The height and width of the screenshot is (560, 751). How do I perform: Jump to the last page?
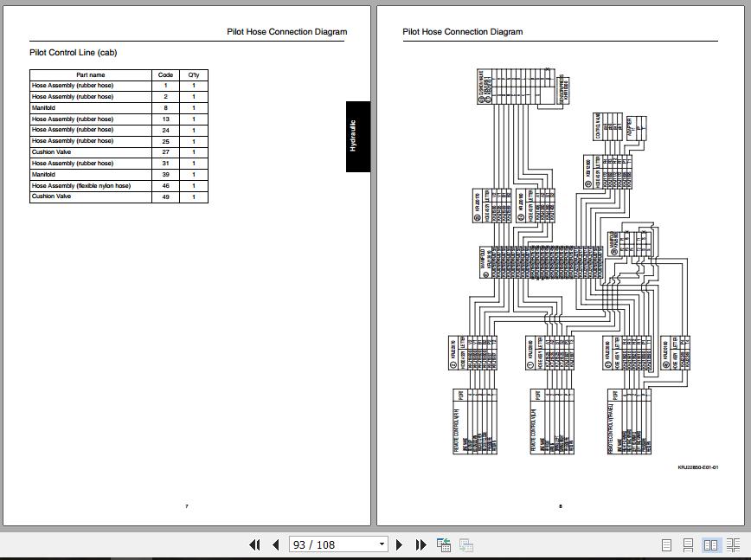click(x=421, y=544)
